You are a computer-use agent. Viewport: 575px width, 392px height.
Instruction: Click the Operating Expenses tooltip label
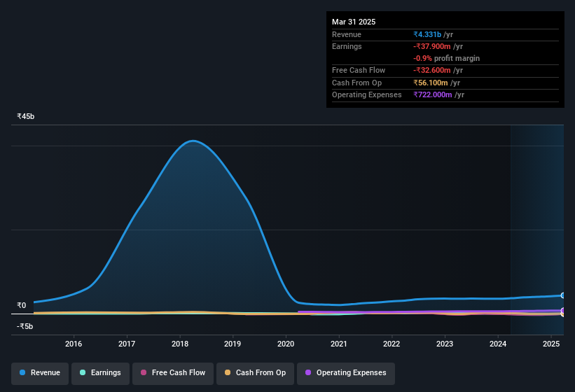click(367, 95)
